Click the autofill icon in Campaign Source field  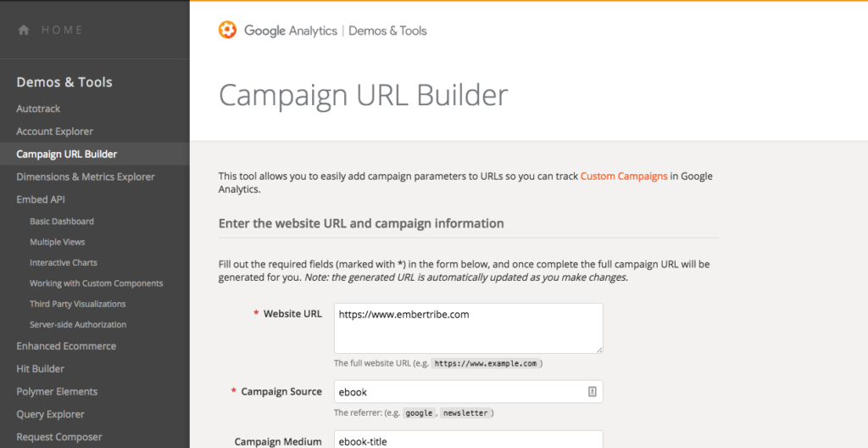[592, 391]
